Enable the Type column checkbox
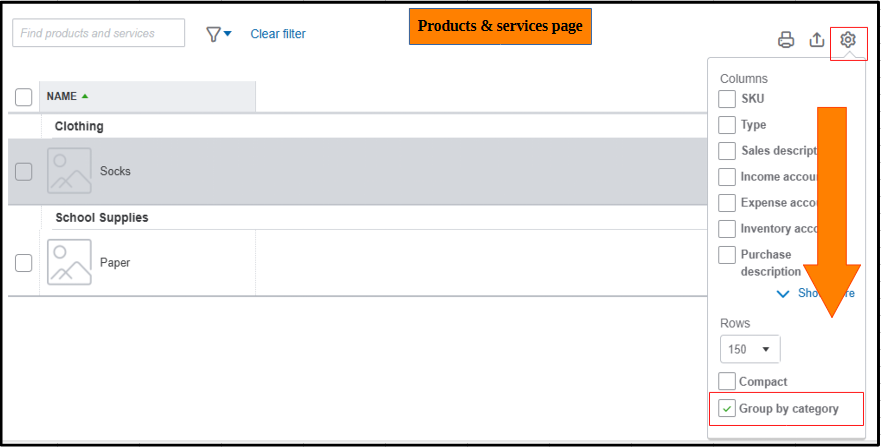This screenshot has width=881, height=447. [728, 125]
